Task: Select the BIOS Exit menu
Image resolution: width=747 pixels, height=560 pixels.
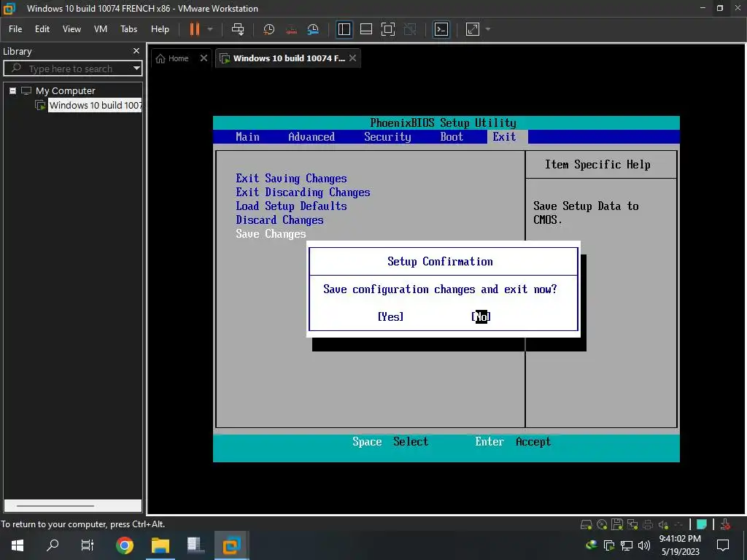Action: [505, 136]
